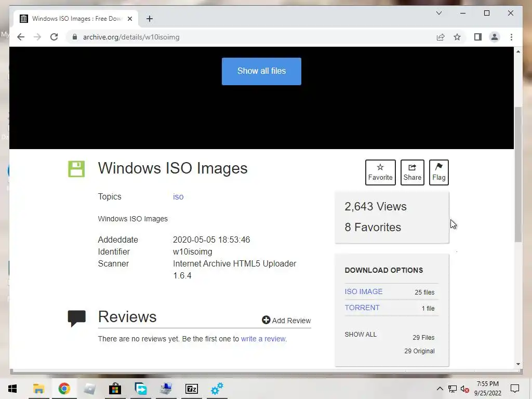The width and height of the screenshot is (532, 399).
Task: Click the 8 Favorites text
Action: pyautogui.click(x=373, y=228)
